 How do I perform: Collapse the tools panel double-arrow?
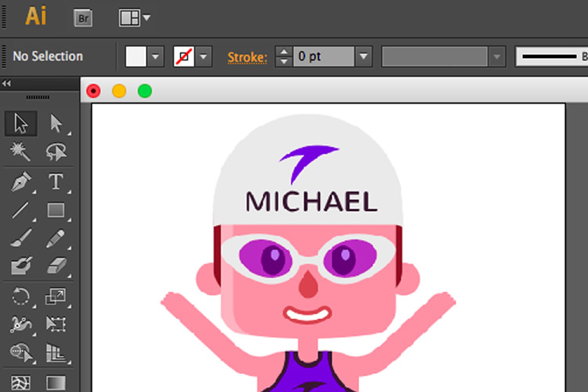click(x=6, y=83)
